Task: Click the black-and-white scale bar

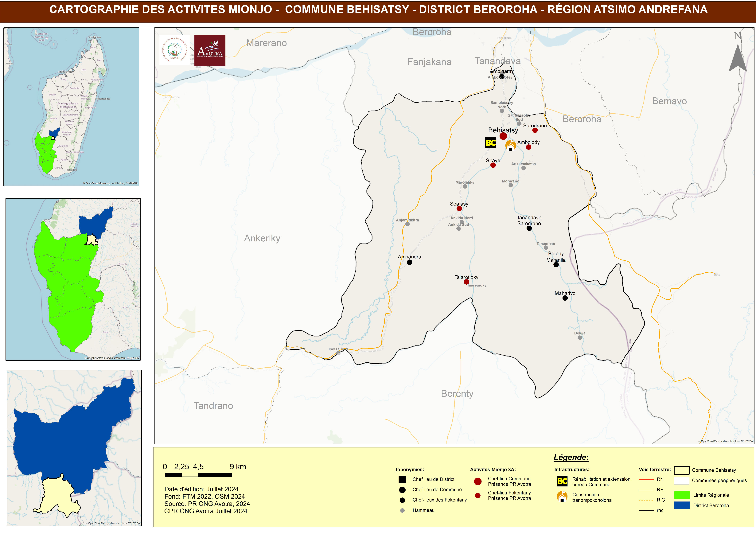Action: click(198, 475)
